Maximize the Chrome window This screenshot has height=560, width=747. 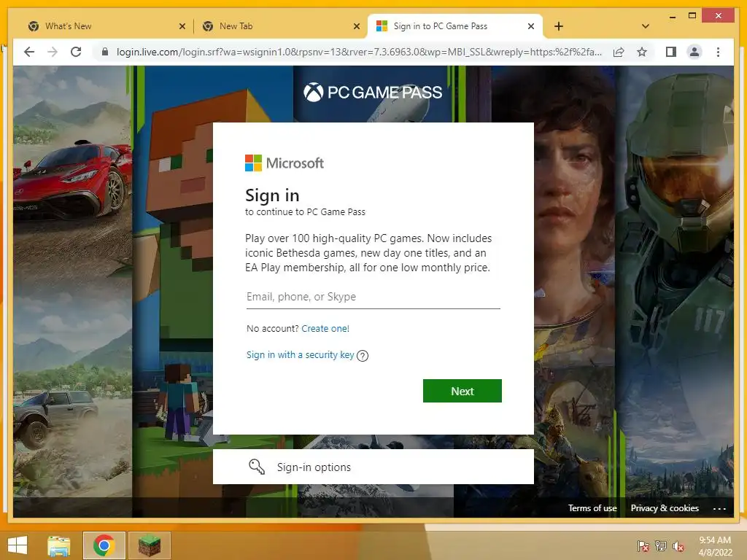[x=692, y=16]
